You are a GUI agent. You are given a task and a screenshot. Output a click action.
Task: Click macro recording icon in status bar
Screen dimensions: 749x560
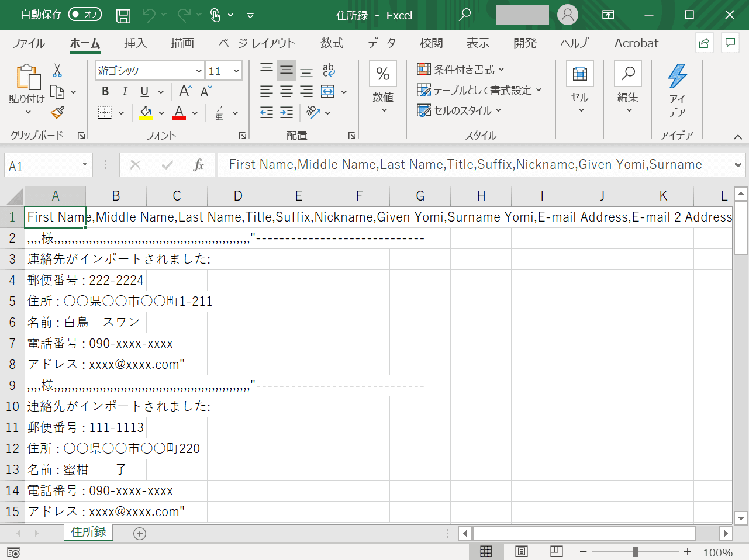13,552
